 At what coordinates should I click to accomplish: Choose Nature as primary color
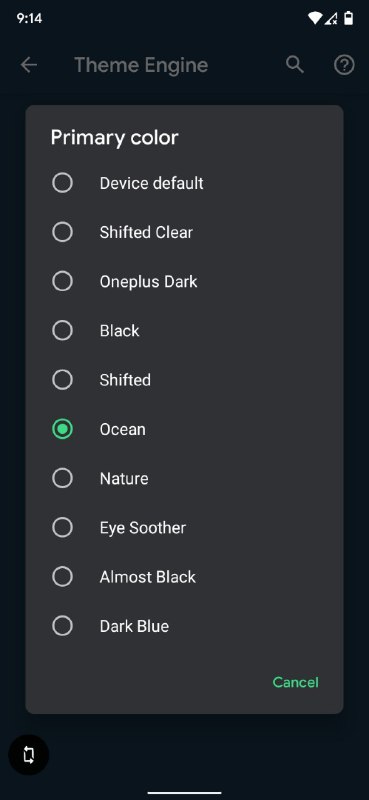[184, 479]
